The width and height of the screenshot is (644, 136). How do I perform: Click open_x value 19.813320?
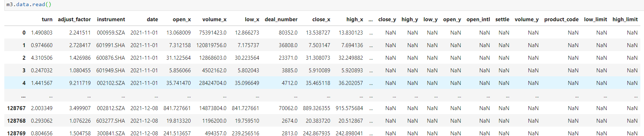179,121
